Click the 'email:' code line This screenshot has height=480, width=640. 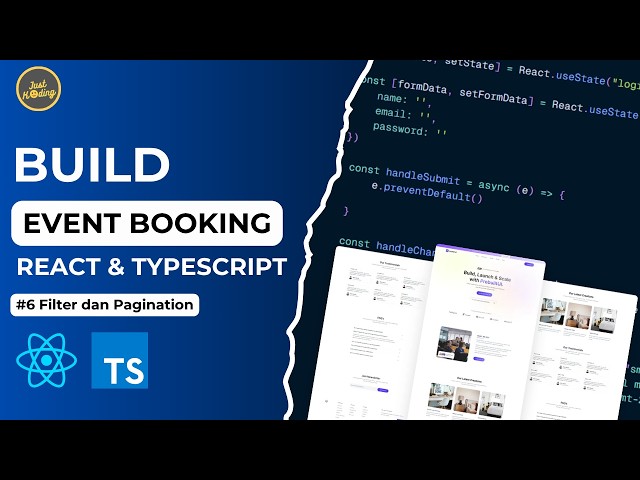[406, 114]
